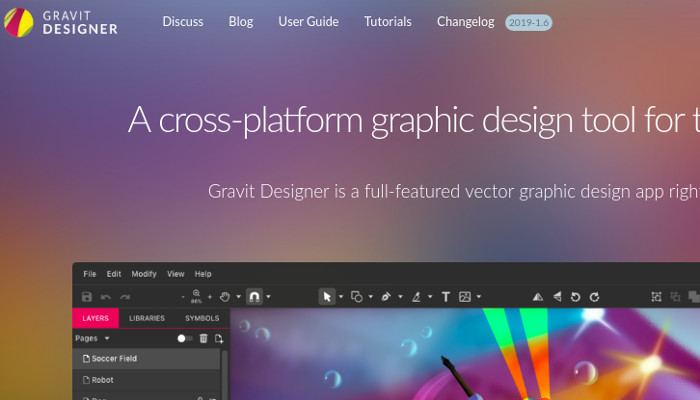Click the Hand pan tool
This screenshot has height=400, width=700.
[x=225, y=297]
